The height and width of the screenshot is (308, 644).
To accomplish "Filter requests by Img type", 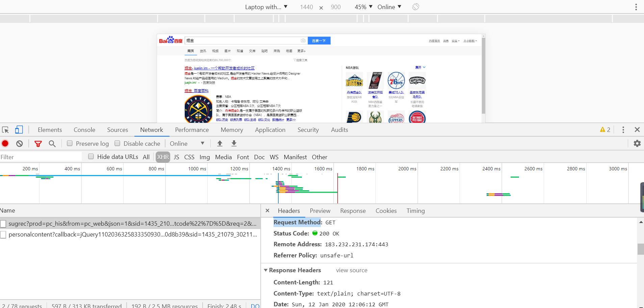I will [x=204, y=157].
